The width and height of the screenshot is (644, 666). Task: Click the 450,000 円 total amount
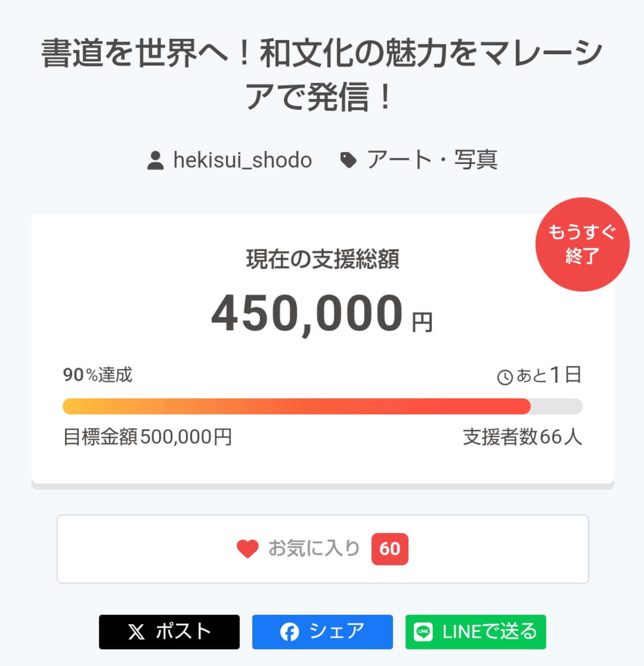[322, 313]
